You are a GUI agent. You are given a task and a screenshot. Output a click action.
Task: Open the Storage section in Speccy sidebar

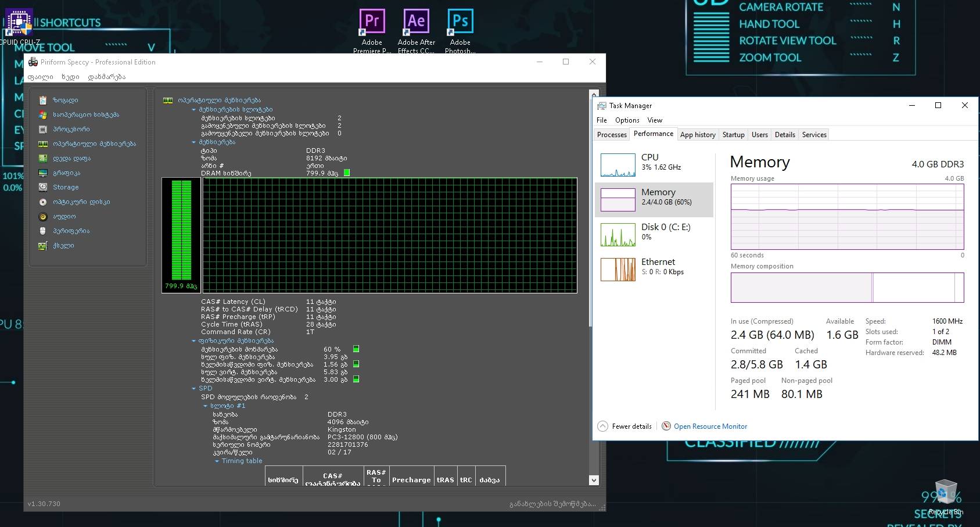click(x=65, y=187)
